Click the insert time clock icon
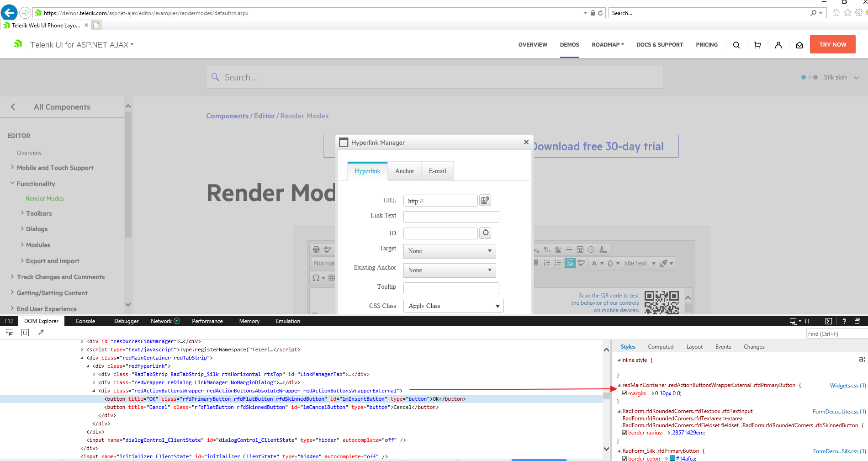 click(591, 249)
